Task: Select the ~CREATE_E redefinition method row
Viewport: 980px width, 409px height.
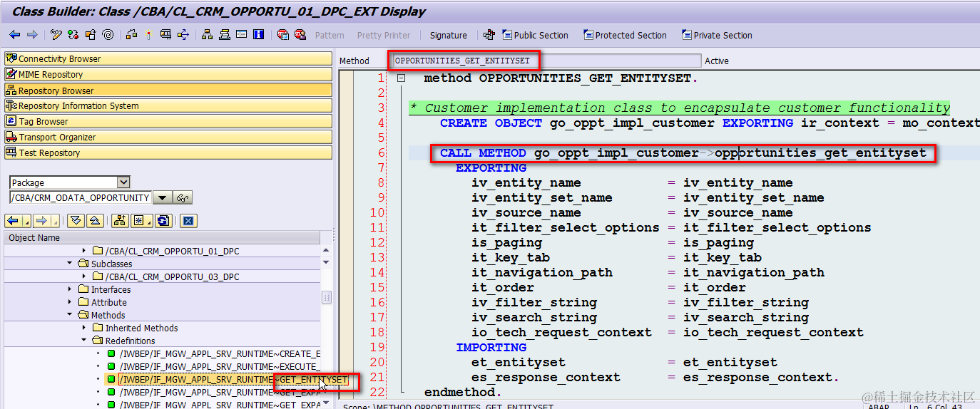Action: pyautogui.click(x=219, y=353)
